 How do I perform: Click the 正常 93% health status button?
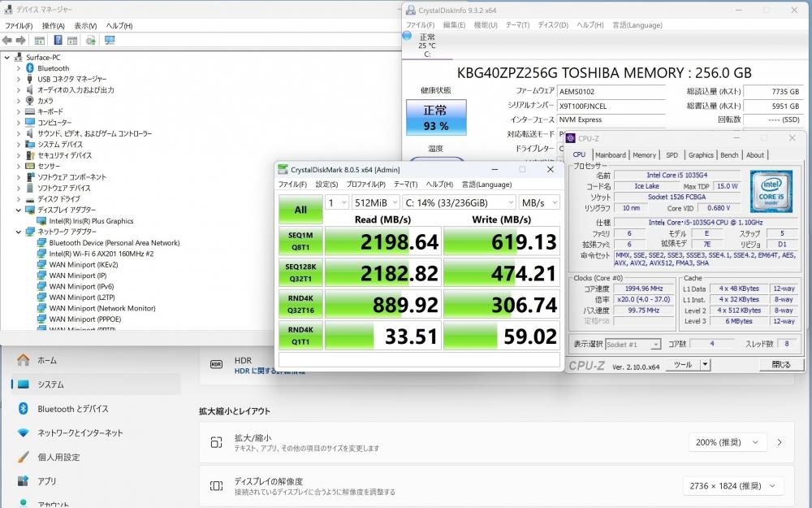click(x=436, y=118)
